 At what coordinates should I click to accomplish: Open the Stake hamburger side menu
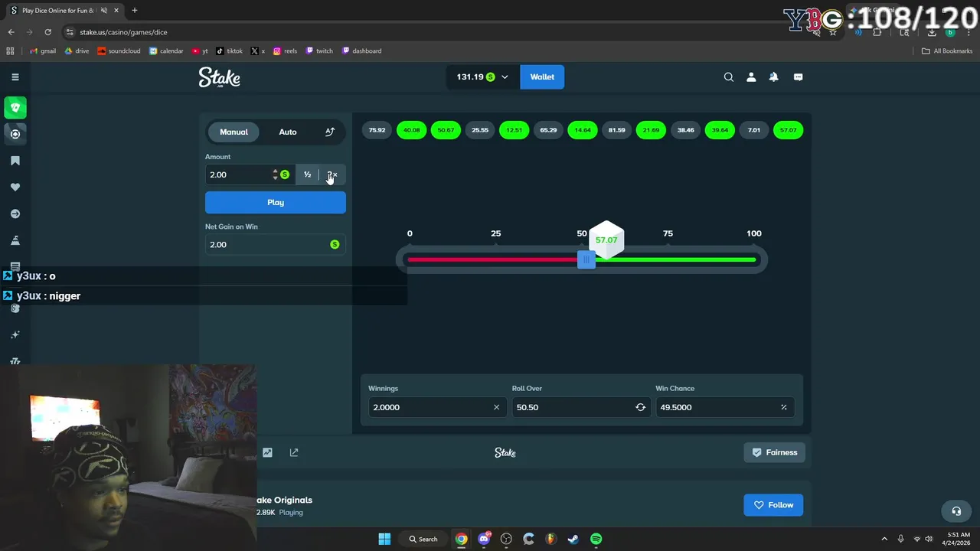[15, 77]
